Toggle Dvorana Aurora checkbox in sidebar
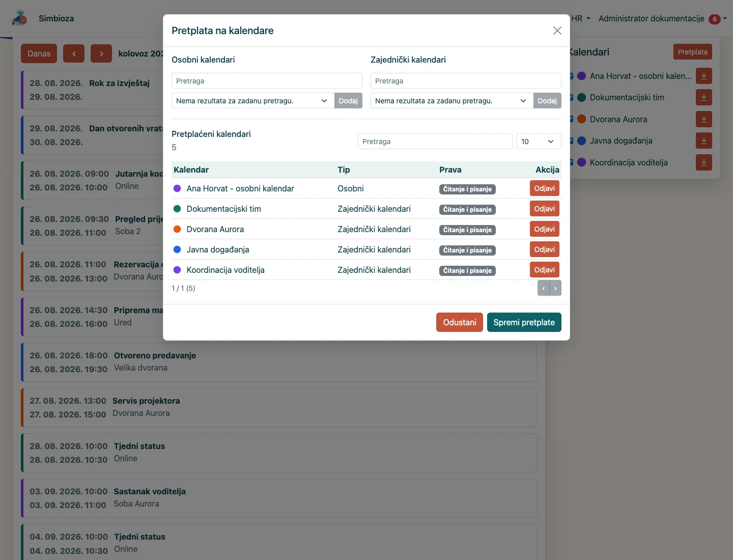Screen dimensions: 733x560 pyautogui.click(x=571, y=119)
